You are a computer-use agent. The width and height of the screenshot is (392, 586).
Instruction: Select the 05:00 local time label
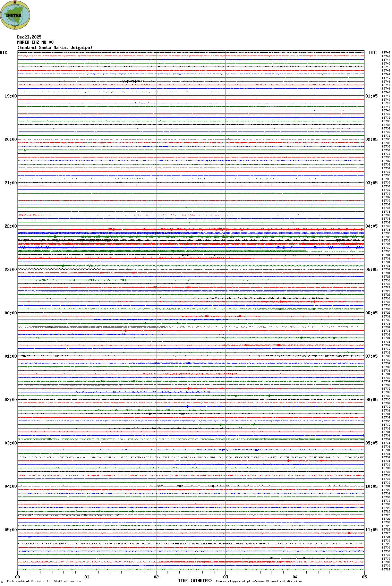[10, 530]
